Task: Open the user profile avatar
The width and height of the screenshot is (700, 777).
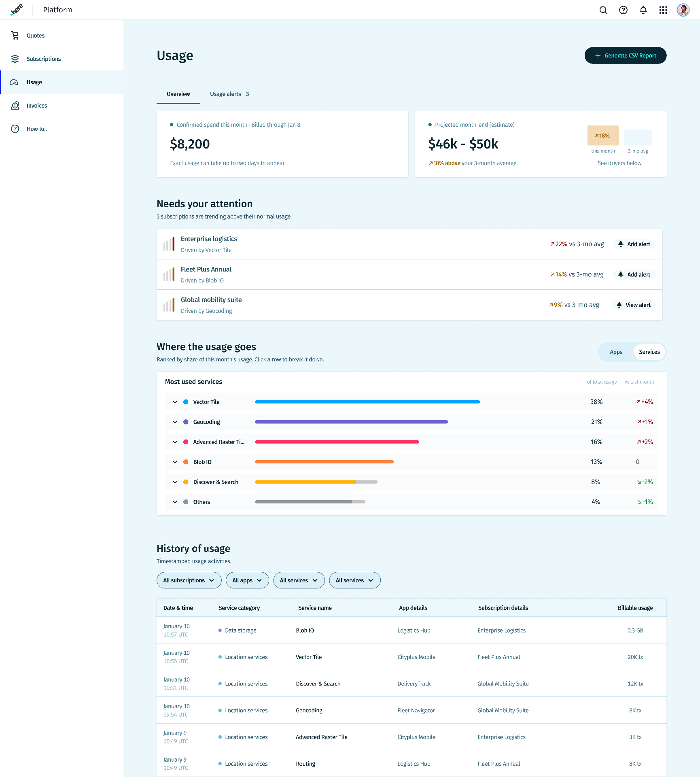Action: point(683,10)
